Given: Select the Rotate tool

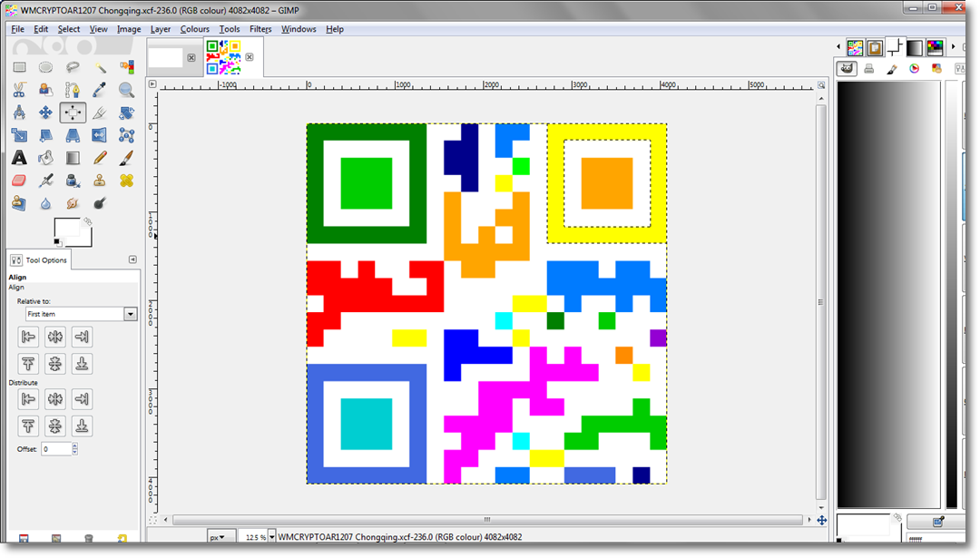Looking at the screenshot, I should click(x=126, y=113).
